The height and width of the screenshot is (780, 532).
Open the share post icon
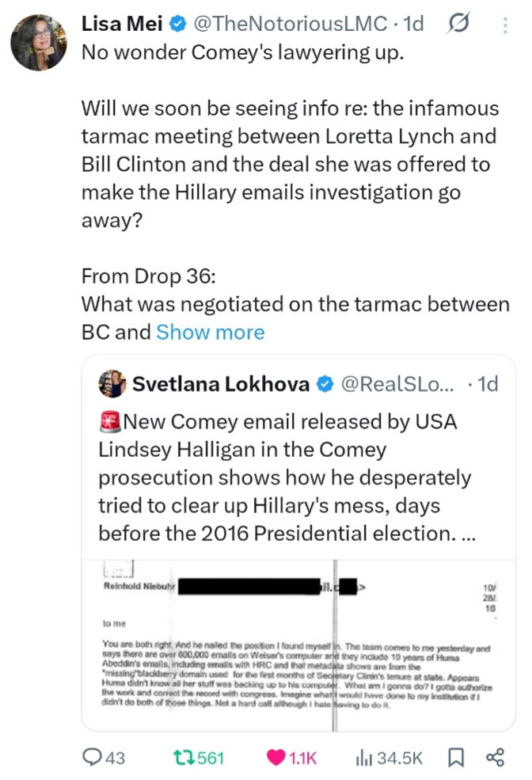click(x=495, y=757)
